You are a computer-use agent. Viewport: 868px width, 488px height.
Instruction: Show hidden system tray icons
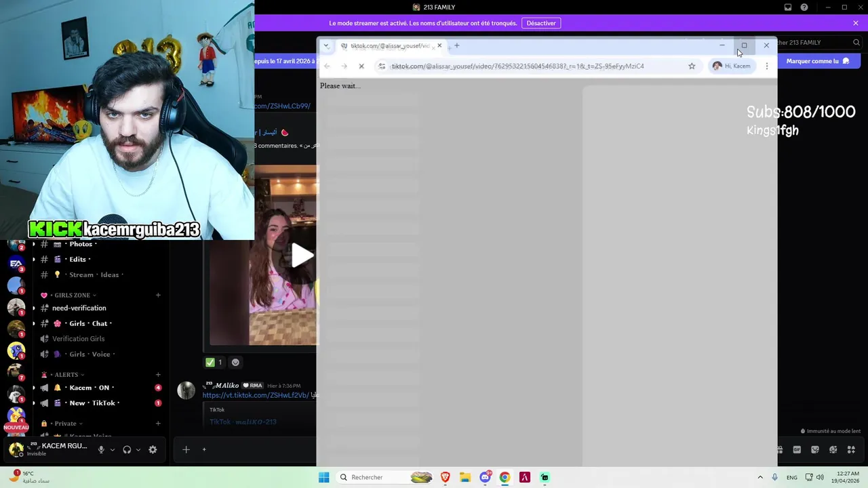(x=760, y=477)
